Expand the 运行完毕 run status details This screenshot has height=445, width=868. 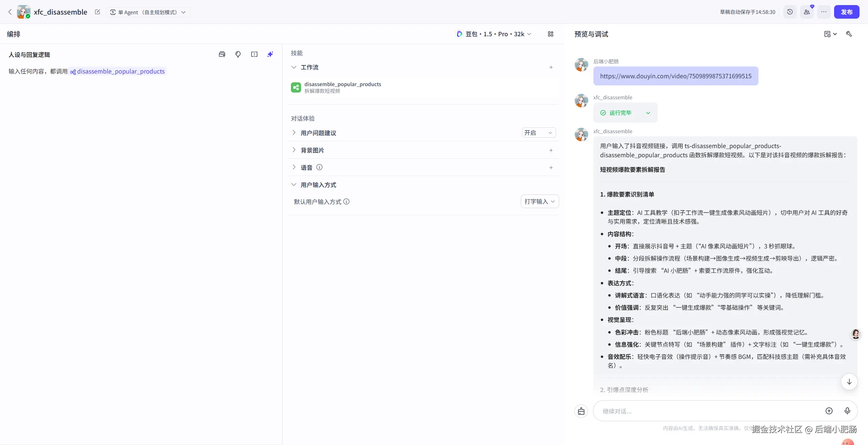tap(648, 113)
